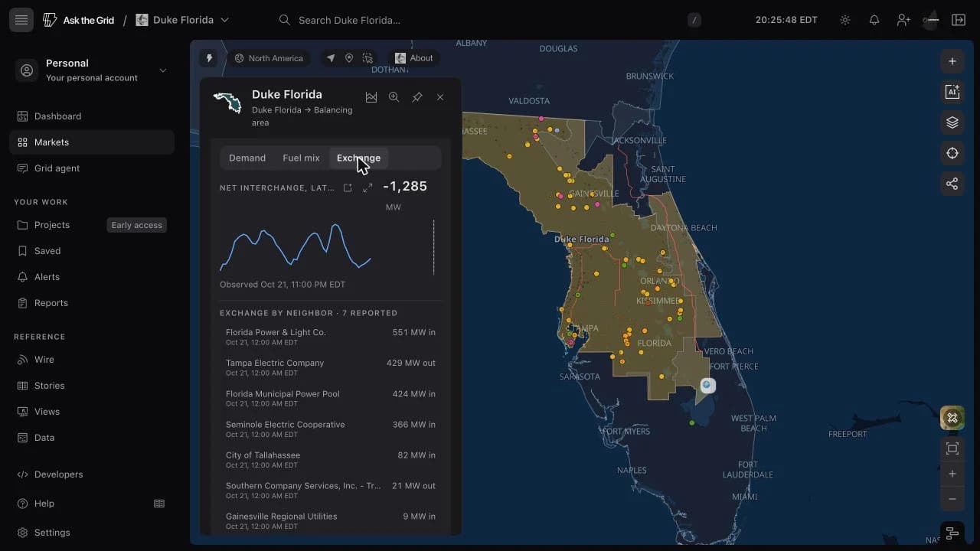Toggle satellite basemap thumbnail
Screen dimensions: 980x551
[952, 418]
